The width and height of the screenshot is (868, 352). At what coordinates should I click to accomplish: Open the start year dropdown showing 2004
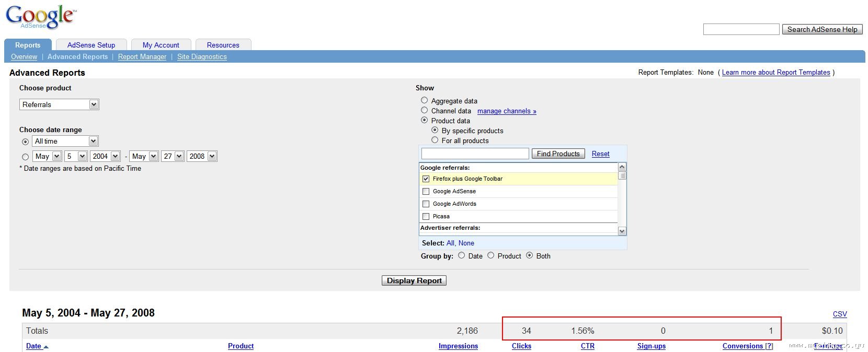(x=105, y=156)
